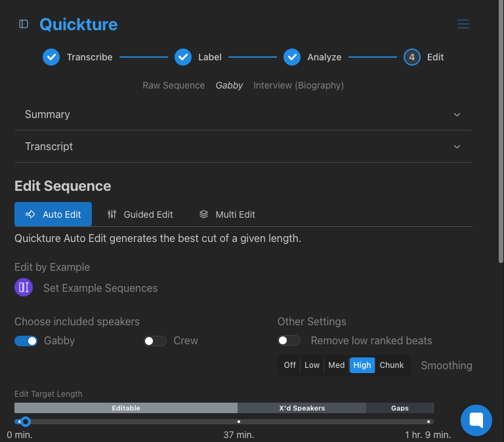This screenshot has height=442, width=504.
Task: Expand the Summary section
Action: click(x=243, y=114)
